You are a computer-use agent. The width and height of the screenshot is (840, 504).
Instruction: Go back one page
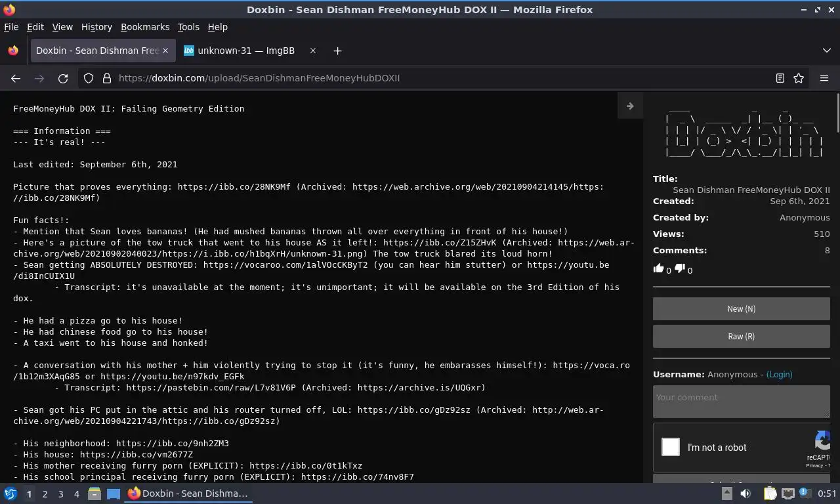16,78
